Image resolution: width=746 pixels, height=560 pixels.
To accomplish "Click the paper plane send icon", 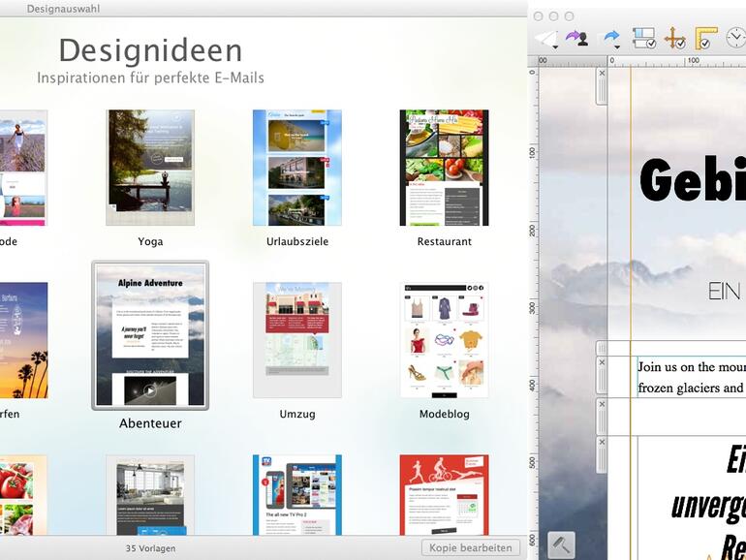I will point(545,39).
